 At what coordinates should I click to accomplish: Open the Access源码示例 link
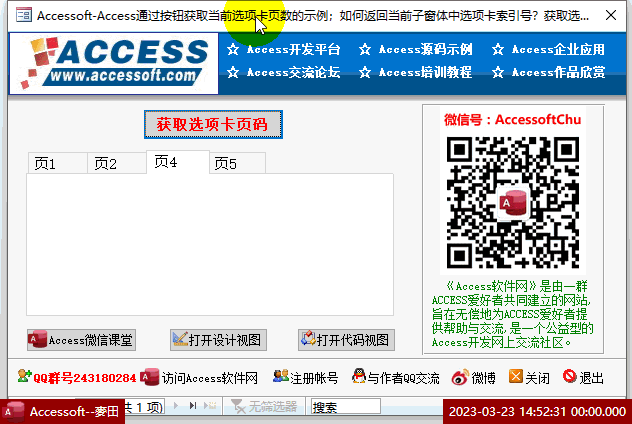426,50
